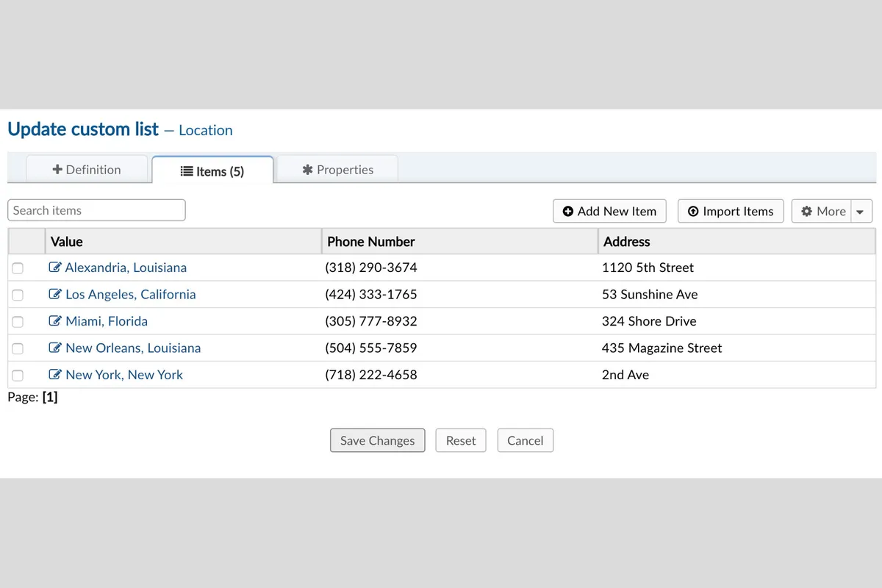Click the Search items field
The width and height of the screenshot is (882, 588).
tap(96, 210)
